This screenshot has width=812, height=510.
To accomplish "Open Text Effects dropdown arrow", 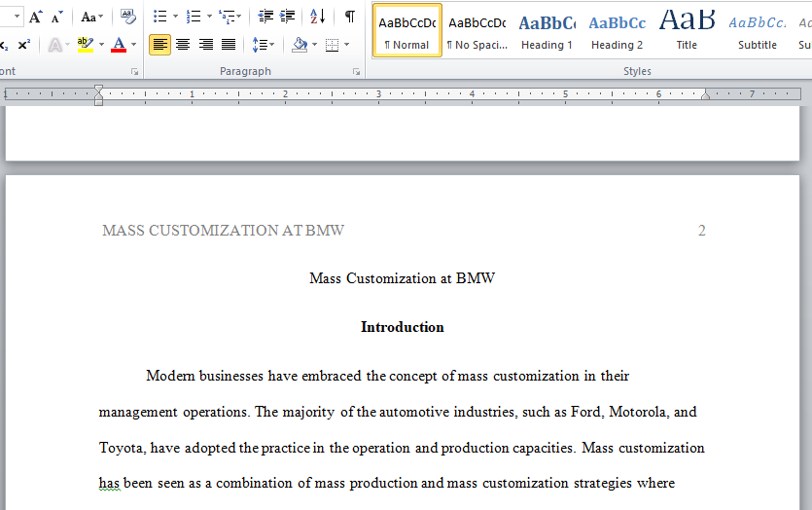I will tap(67, 45).
